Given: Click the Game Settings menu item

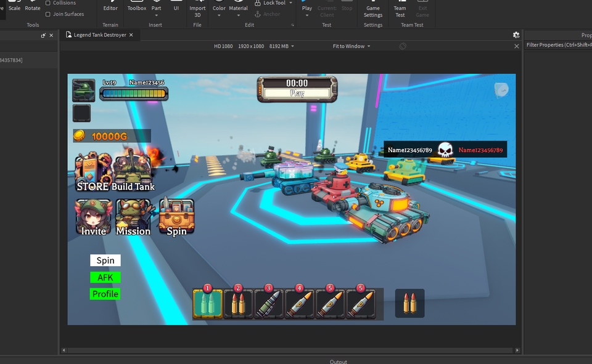Looking at the screenshot, I should [x=372, y=9].
